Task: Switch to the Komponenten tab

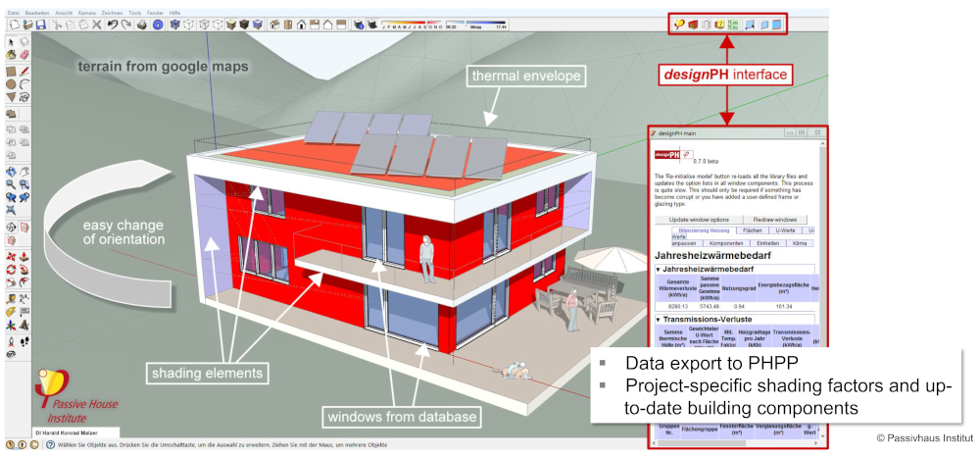Action: coord(726,243)
